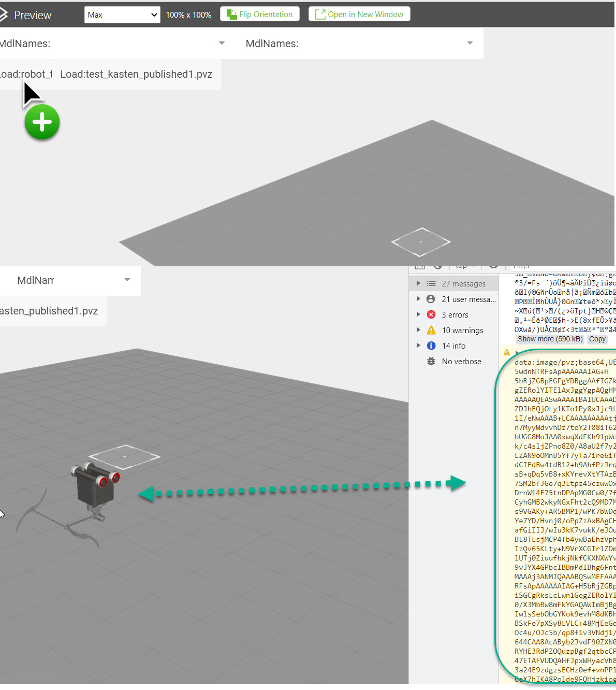Click the 14 info messages icon
Image resolution: width=616 pixels, height=690 pixels.
[431, 346]
